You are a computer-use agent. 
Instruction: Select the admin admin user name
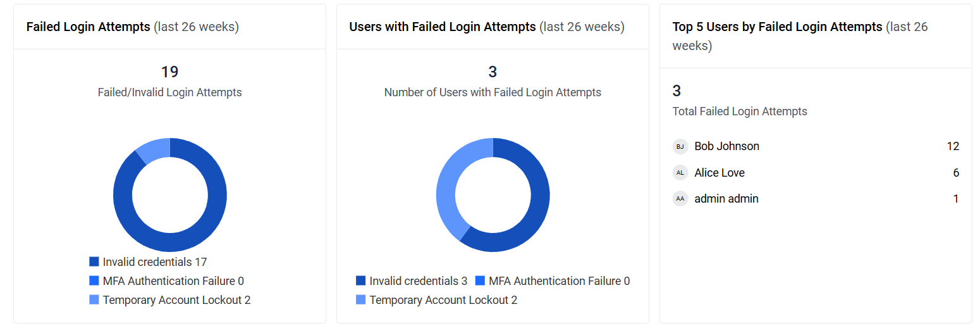click(x=726, y=199)
